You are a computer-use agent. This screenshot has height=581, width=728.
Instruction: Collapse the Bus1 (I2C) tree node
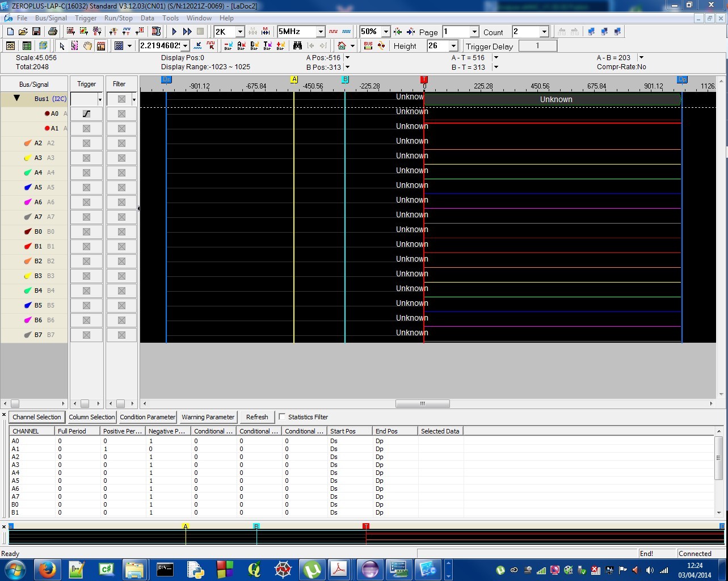pos(16,99)
